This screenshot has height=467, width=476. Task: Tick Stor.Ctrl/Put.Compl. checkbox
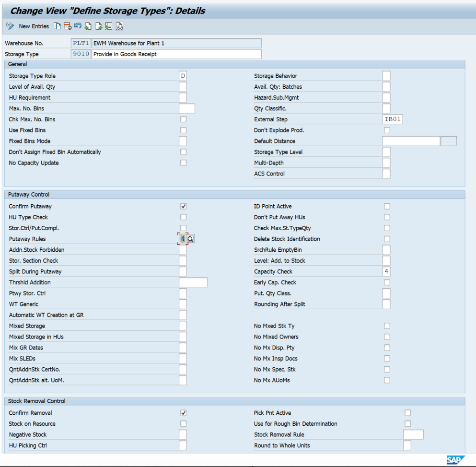pos(184,228)
